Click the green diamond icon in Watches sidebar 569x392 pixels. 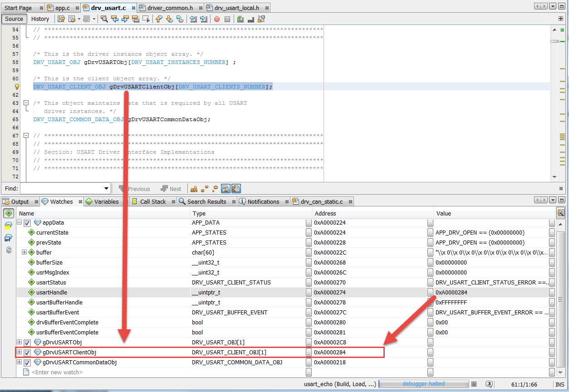[8, 213]
